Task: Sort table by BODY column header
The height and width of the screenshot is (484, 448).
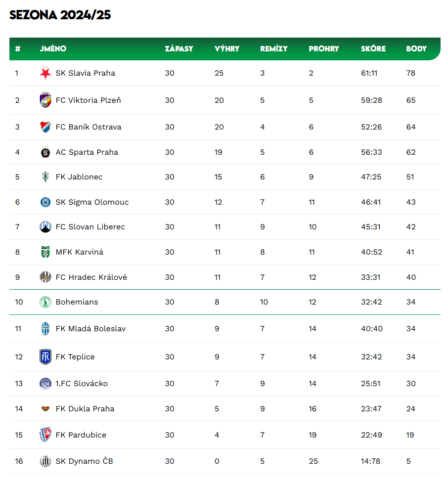Action: click(416, 49)
